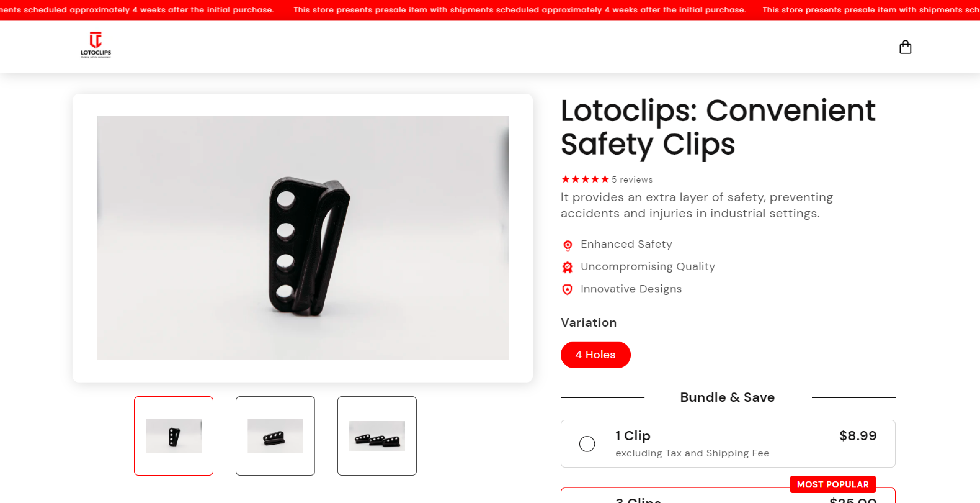Viewport: 980px width, 503px height.
Task: Open the shopping bag cart icon
Action: [x=905, y=47]
